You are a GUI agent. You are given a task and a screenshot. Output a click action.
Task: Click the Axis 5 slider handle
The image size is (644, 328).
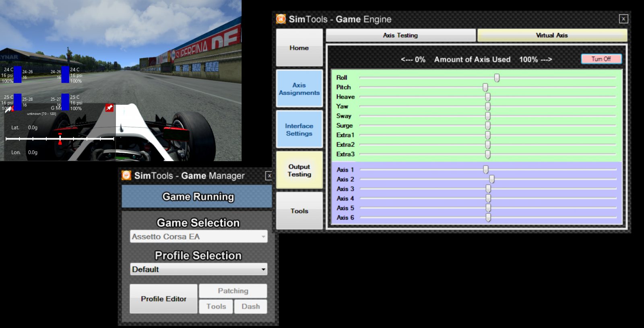pos(488,208)
